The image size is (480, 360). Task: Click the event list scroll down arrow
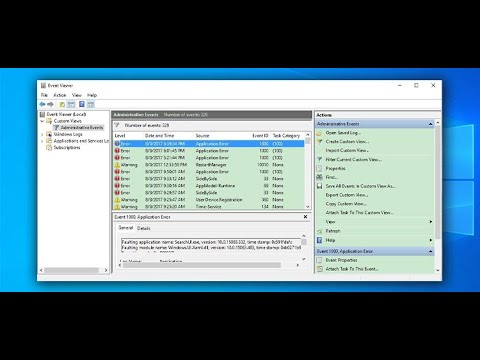(x=308, y=207)
